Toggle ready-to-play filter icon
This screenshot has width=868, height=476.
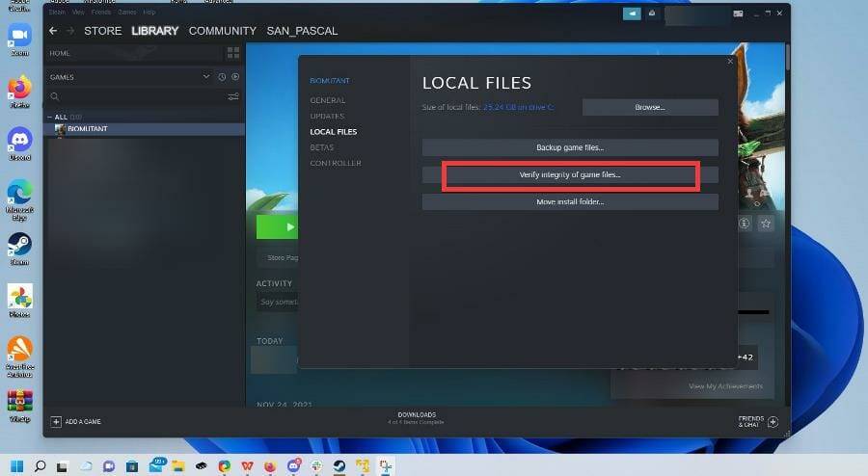coord(236,77)
